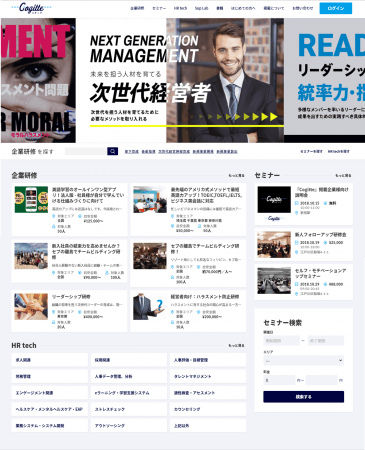Click the location pin icon in the English app card
This screenshot has width=365, height=450.
53,216
